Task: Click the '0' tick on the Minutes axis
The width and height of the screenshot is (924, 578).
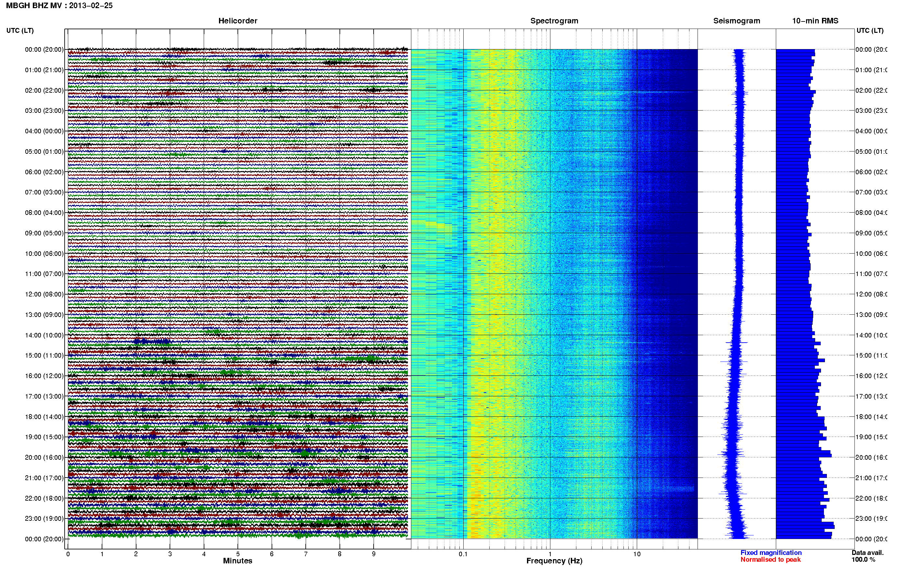Action: coord(68,554)
